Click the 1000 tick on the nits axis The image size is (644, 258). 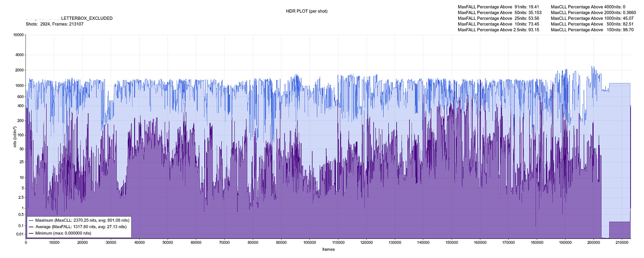pos(20,86)
